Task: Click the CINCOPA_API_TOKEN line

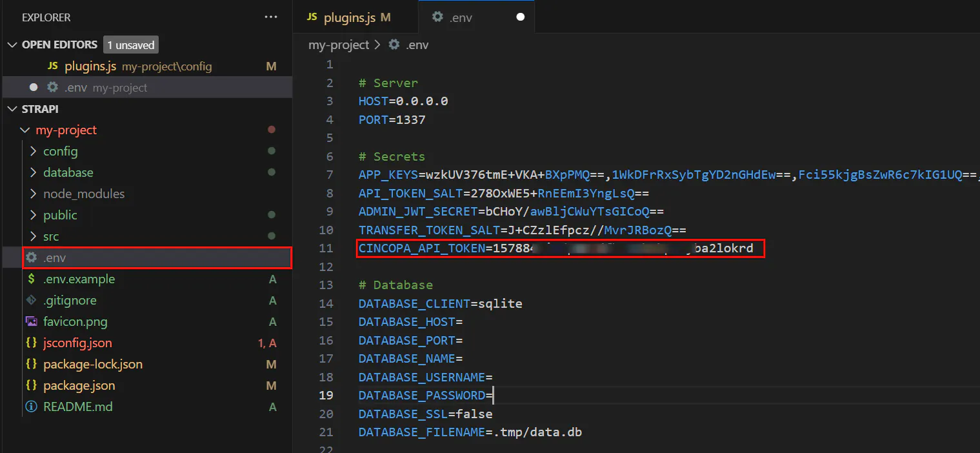Action: click(x=556, y=248)
